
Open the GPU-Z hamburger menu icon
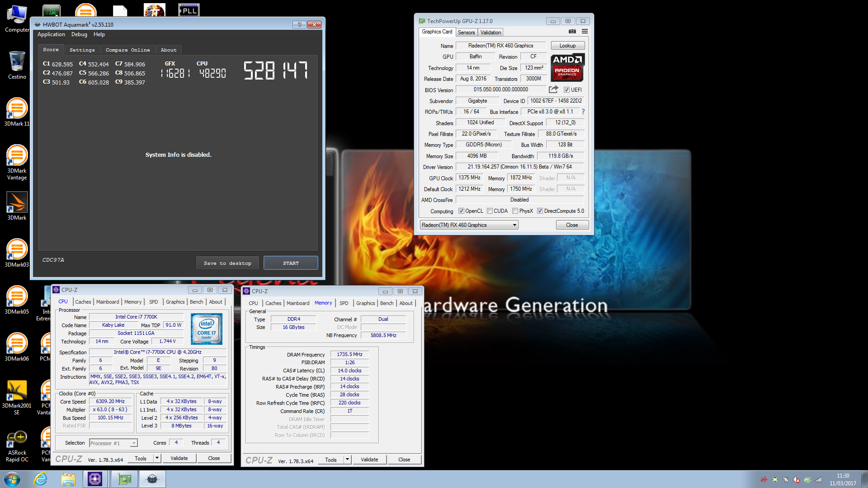click(x=585, y=32)
